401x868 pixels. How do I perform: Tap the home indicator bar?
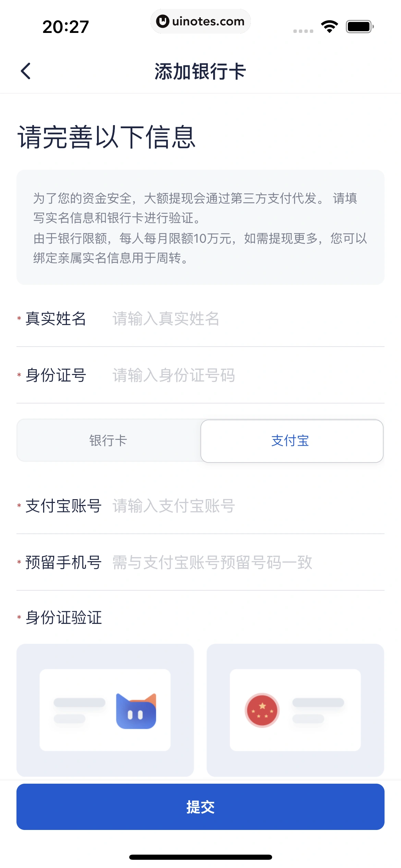[x=200, y=857]
